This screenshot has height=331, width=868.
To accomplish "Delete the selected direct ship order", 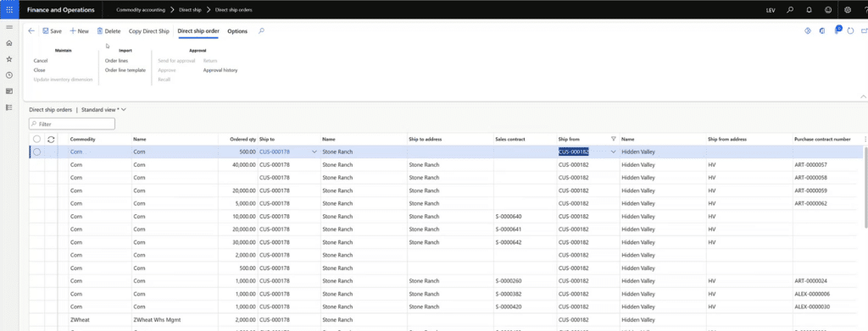I will [108, 31].
